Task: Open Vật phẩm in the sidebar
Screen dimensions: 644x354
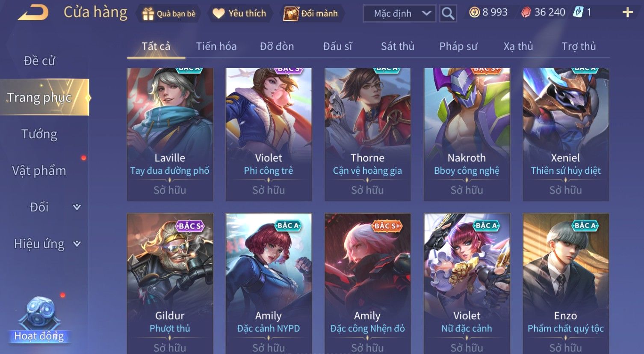Action: click(39, 171)
